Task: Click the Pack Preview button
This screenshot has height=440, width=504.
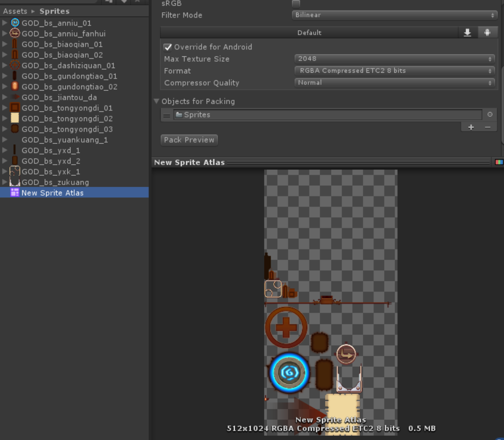Action: [x=189, y=140]
